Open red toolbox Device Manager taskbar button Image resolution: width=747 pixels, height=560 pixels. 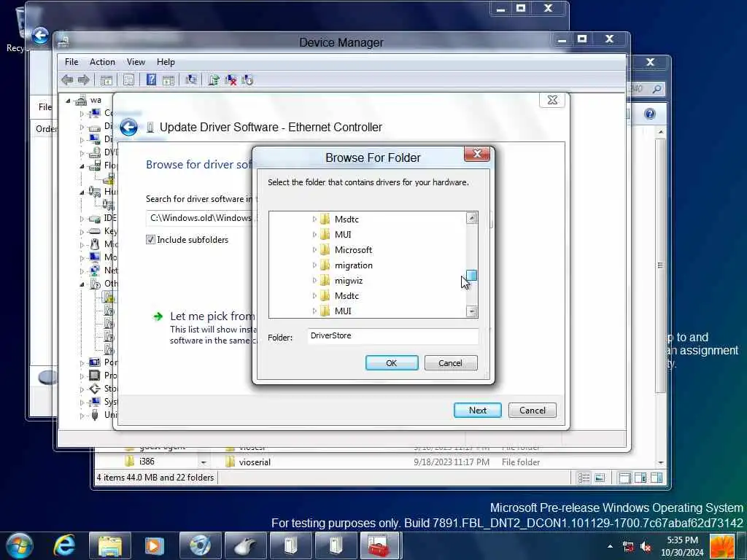click(x=379, y=545)
